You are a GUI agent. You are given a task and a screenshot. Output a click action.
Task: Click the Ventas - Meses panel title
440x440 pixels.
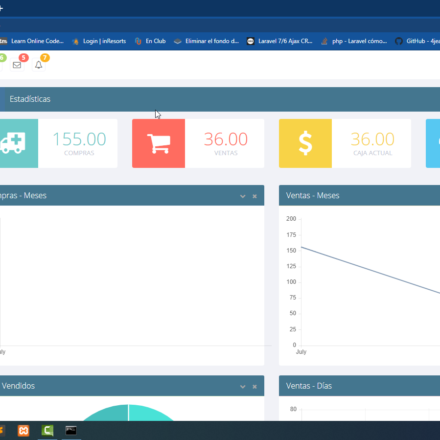coord(313,195)
